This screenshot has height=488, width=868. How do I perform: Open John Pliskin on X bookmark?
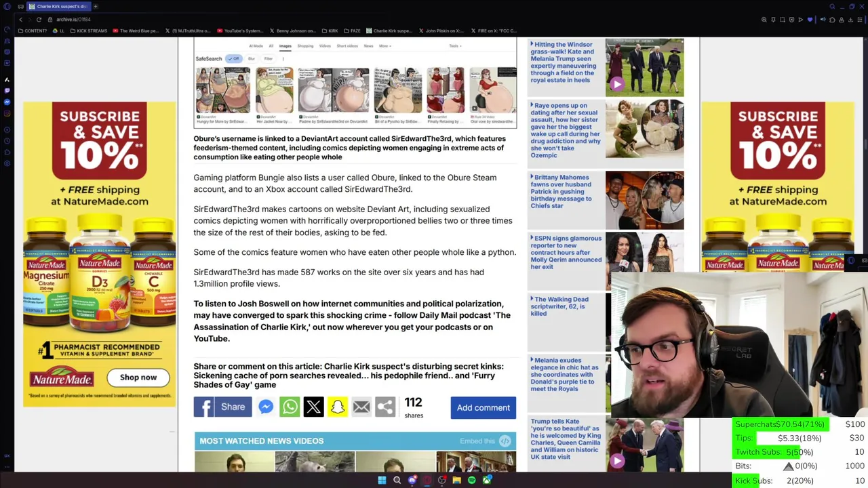point(441,30)
